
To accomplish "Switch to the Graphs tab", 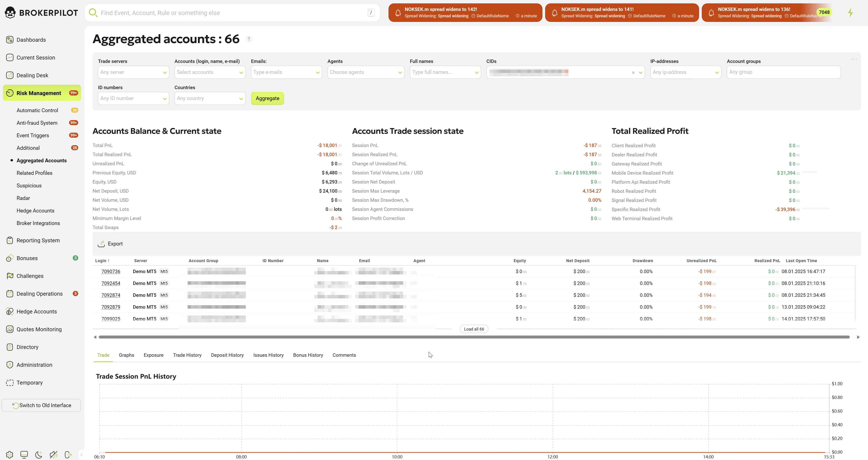I will pos(126,355).
